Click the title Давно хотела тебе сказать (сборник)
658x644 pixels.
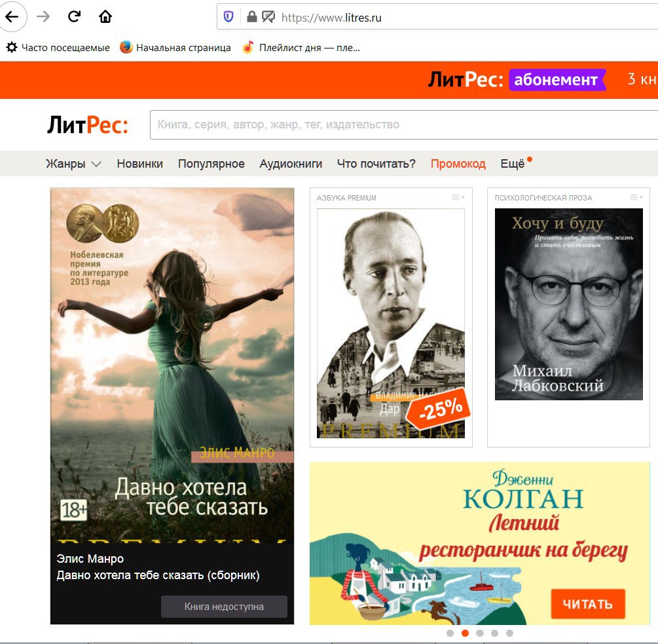point(158,575)
